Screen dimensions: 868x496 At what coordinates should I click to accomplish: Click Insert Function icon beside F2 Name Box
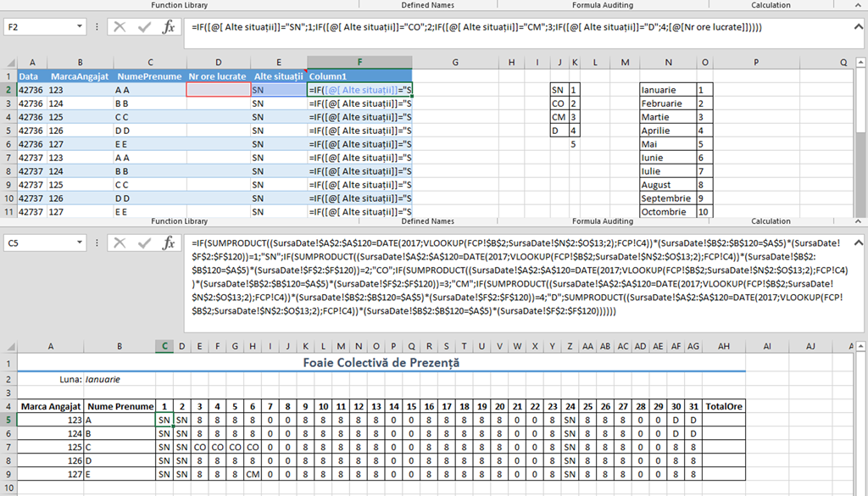point(169,27)
